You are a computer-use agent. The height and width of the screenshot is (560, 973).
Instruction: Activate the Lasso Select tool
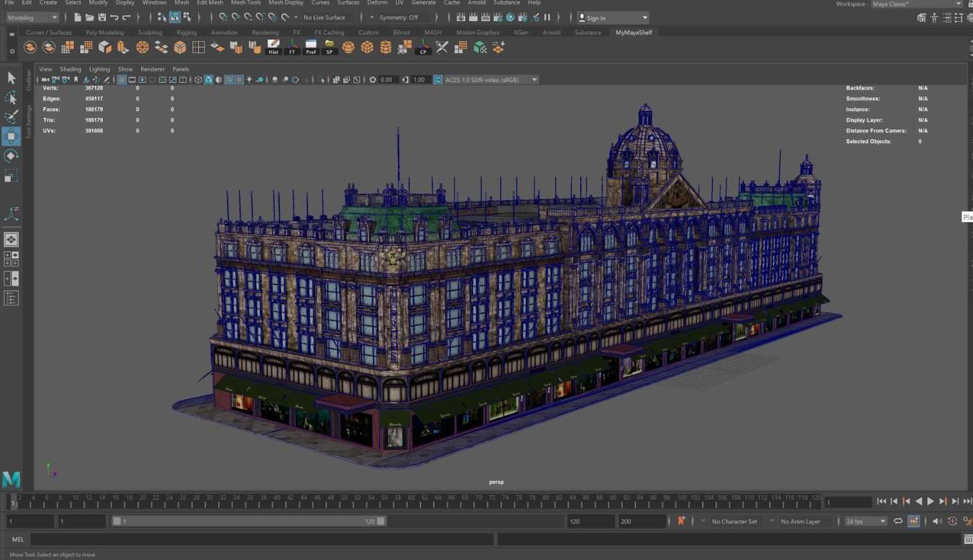pos(11,98)
